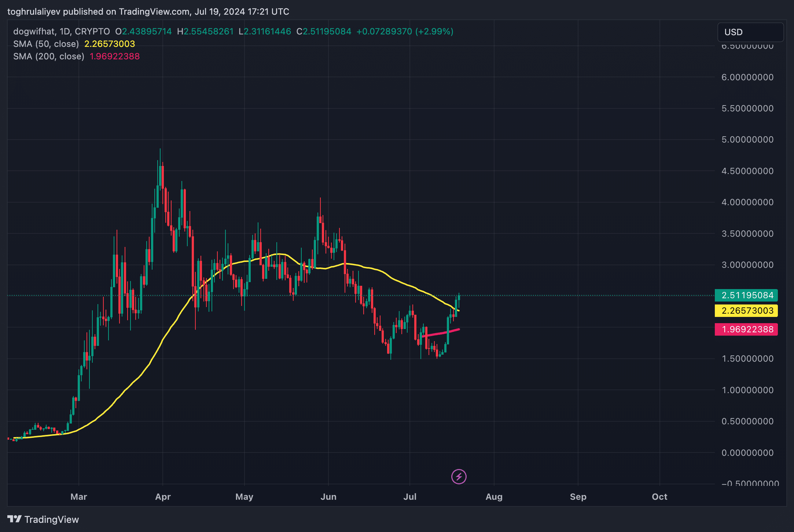Viewport: 794px width, 532px height.
Task: Click the Sep label on time axis
Action: (578, 497)
